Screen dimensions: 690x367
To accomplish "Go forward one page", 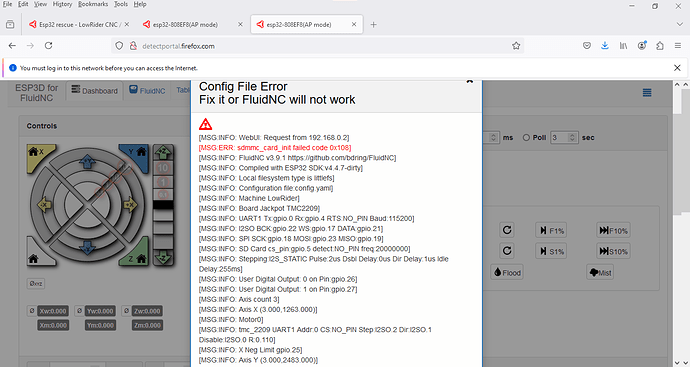I will (x=30, y=46).
